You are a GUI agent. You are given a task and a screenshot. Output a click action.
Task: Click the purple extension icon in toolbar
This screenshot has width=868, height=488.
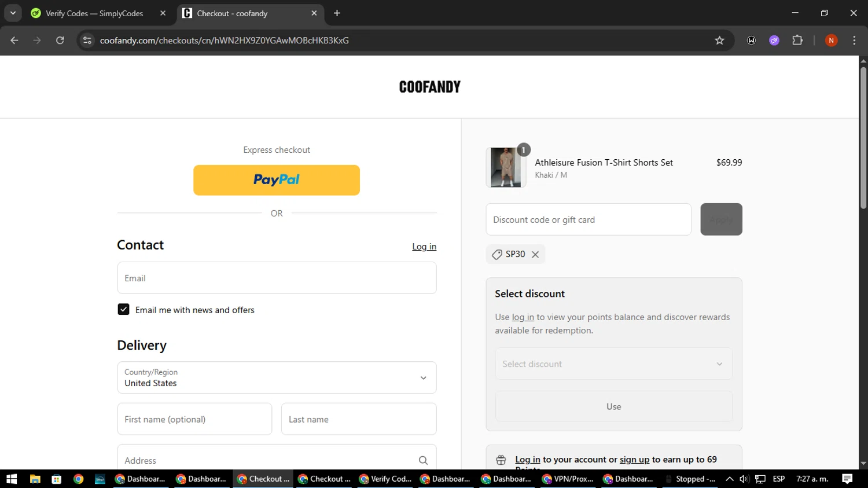pos(774,41)
